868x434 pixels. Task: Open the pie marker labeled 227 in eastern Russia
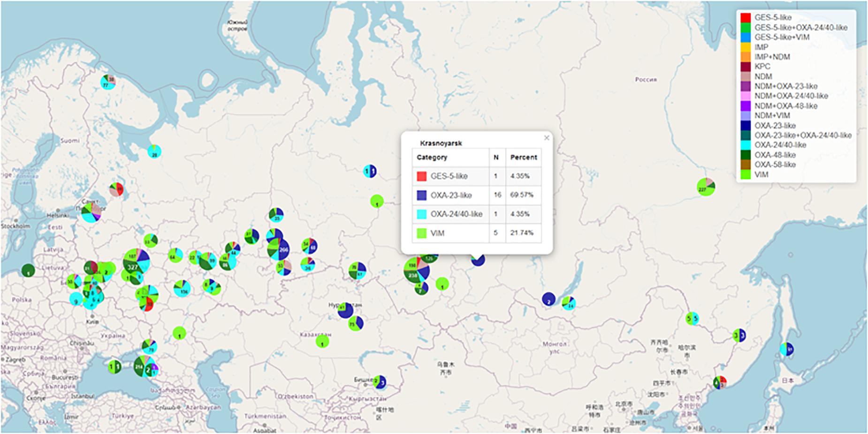[x=706, y=187]
